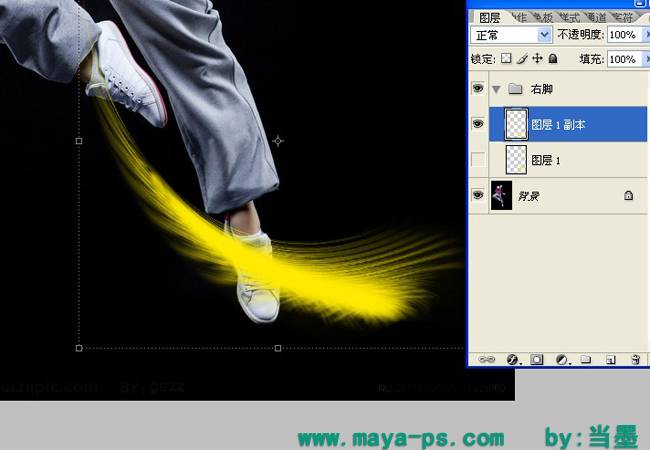This screenshot has width=650, height=450.
Task: Click the bottom-middle transform handle
Action: tap(278, 348)
